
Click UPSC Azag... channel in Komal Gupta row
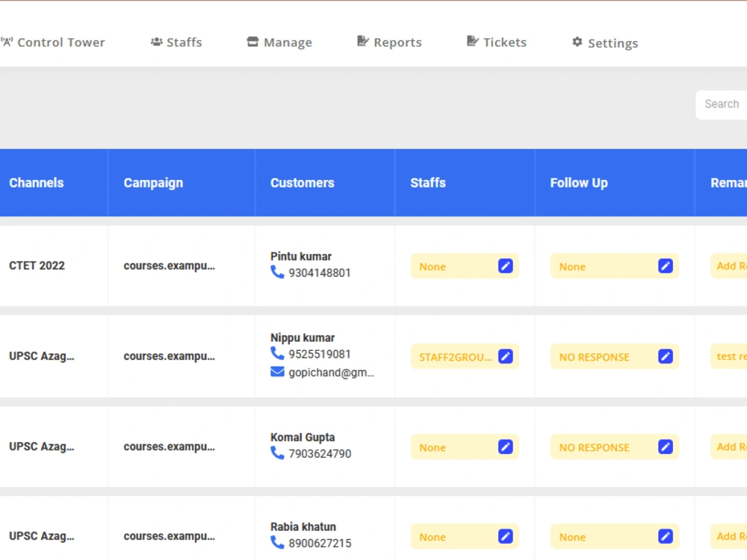pyautogui.click(x=41, y=447)
